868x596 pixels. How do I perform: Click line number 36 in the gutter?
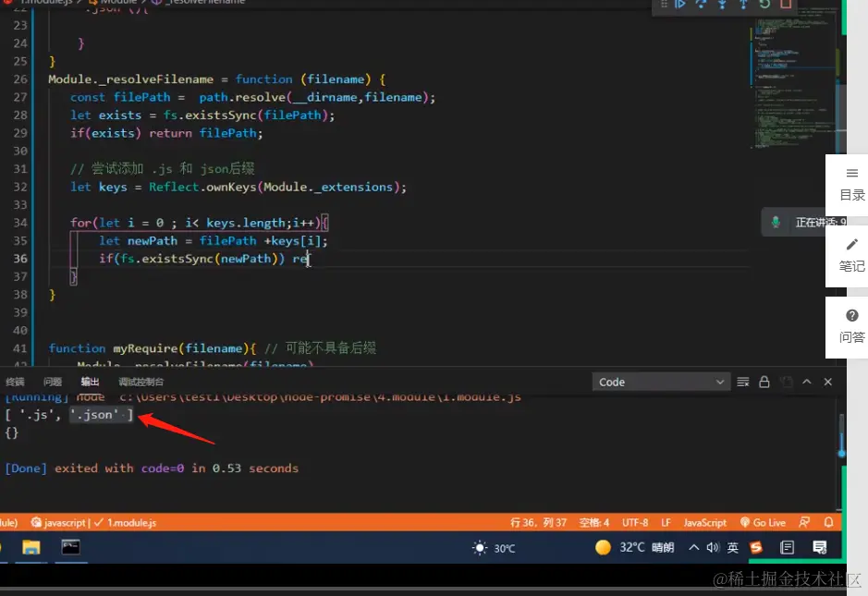[x=20, y=259]
